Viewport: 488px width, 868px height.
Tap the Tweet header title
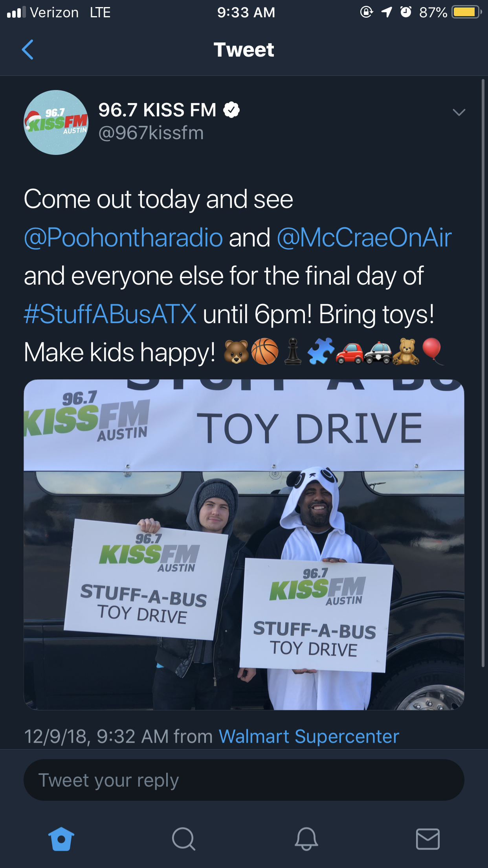[244, 50]
